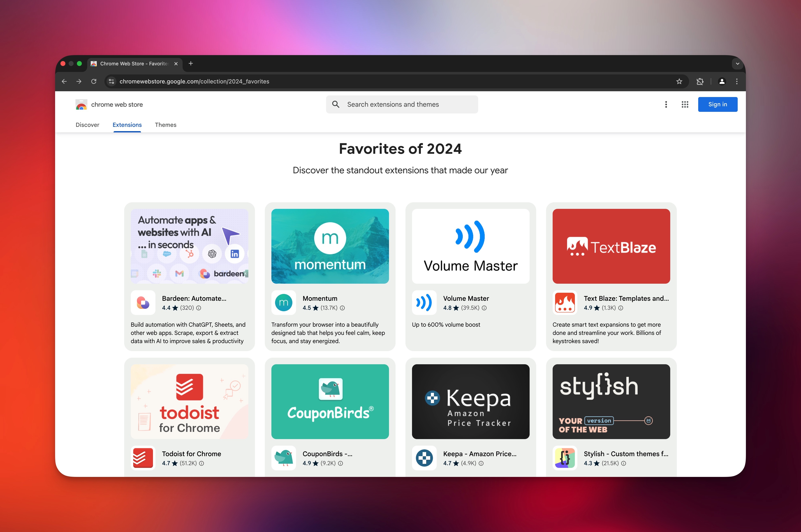Viewport: 801px width, 532px height.
Task: Open Stylish - Custom themes title
Action: 626,454
